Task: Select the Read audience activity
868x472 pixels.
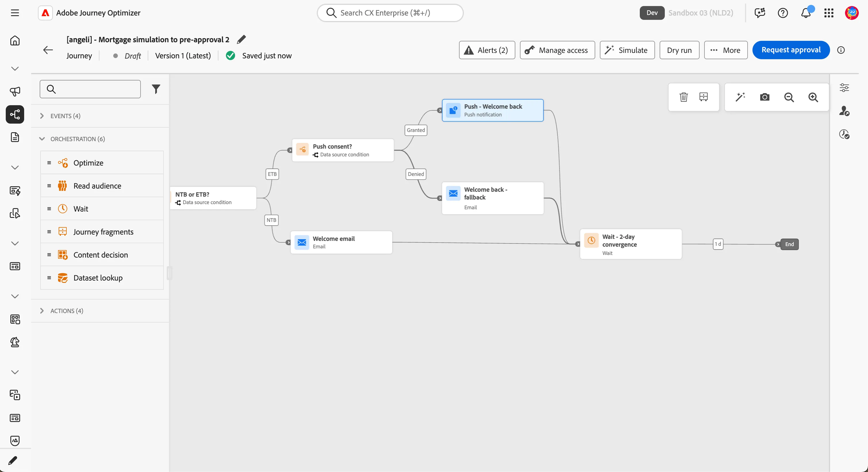Action: [102, 186]
